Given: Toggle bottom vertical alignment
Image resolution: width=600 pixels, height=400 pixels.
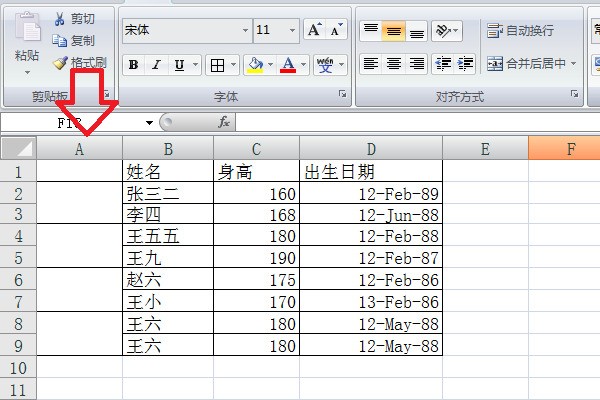Looking at the screenshot, I should [416, 31].
